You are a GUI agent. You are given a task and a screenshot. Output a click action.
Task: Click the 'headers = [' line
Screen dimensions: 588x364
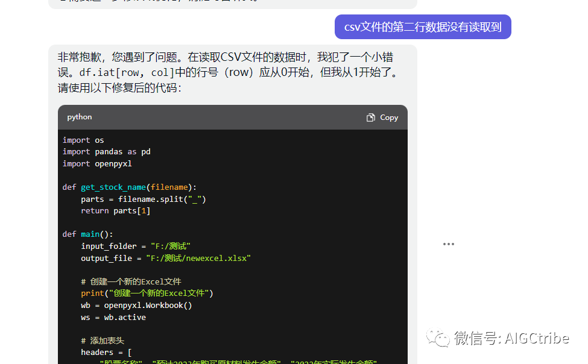coord(106,353)
